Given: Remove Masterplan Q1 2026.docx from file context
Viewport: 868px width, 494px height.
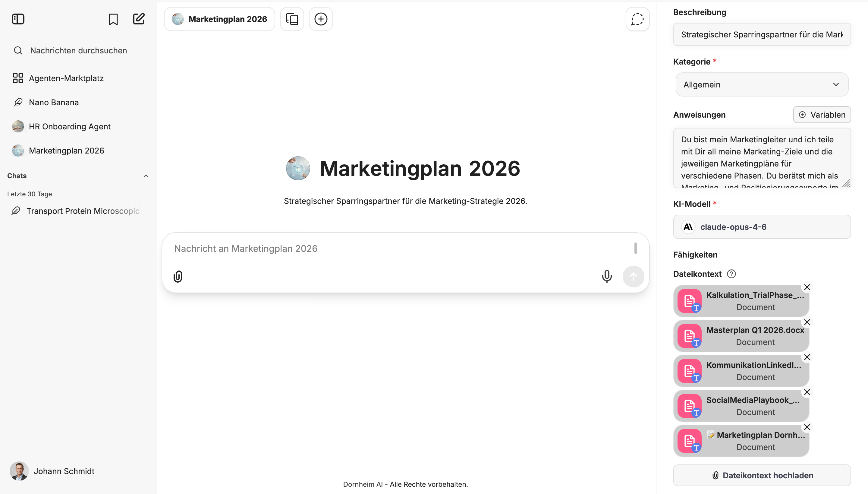Looking at the screenshot, I should click(x=807, y=321).
